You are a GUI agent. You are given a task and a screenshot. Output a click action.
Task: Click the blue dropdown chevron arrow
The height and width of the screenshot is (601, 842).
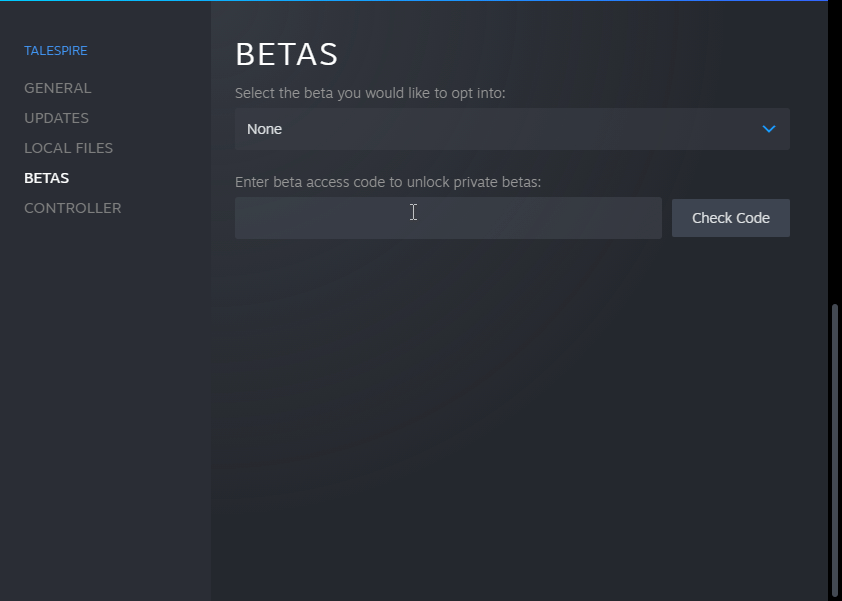click(x=768, y=129)
